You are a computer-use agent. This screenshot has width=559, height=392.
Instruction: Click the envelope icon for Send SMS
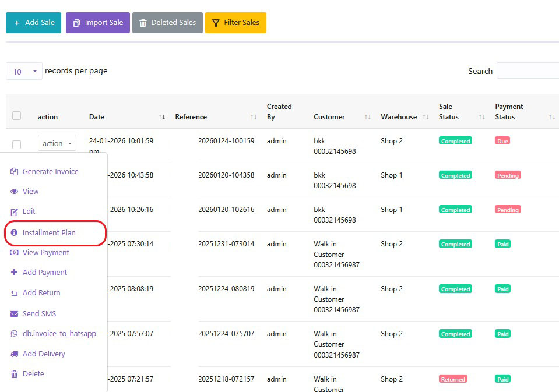(x=15, y=314)
